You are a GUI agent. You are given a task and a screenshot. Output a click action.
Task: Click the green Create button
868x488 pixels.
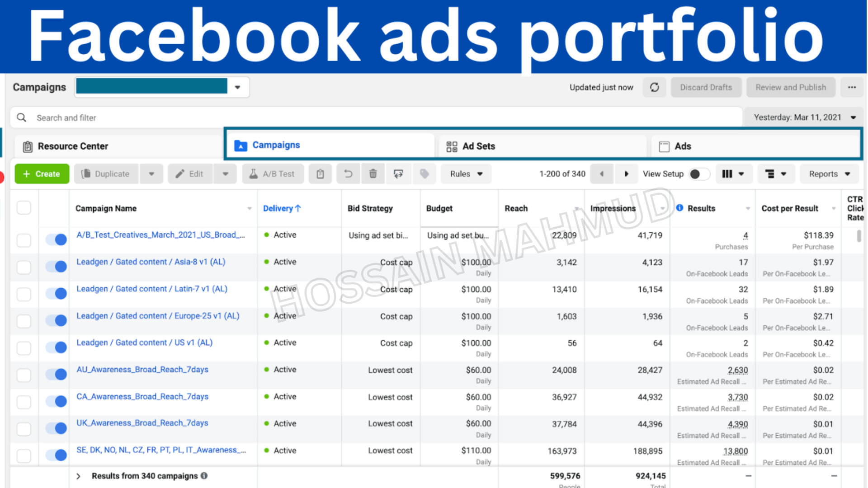click(x=42, y=174)
